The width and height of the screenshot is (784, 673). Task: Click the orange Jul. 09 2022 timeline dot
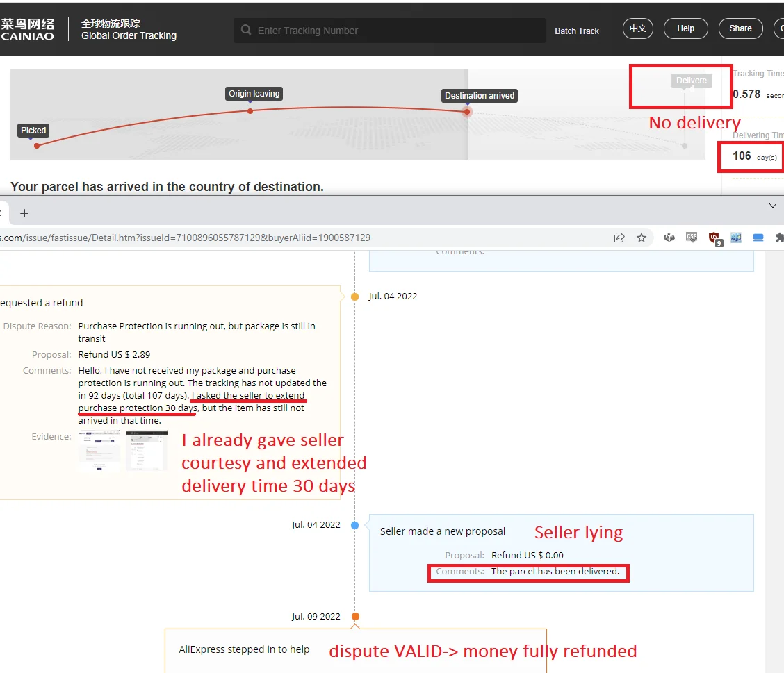tap(355, 617)
